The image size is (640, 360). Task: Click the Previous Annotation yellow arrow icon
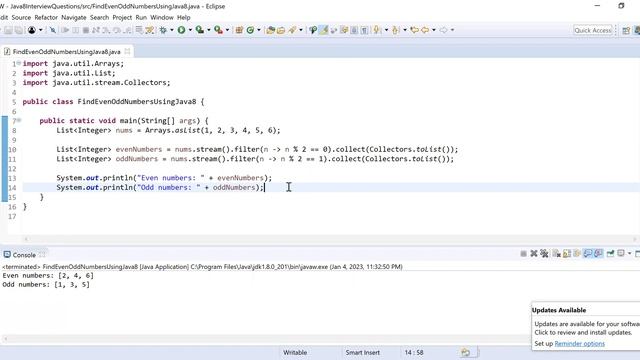pyautogui.click(x=395, y=30)
